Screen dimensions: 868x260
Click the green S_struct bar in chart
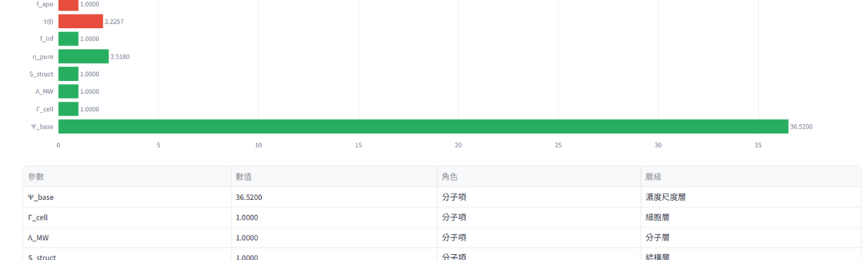[x=68, y=74]
